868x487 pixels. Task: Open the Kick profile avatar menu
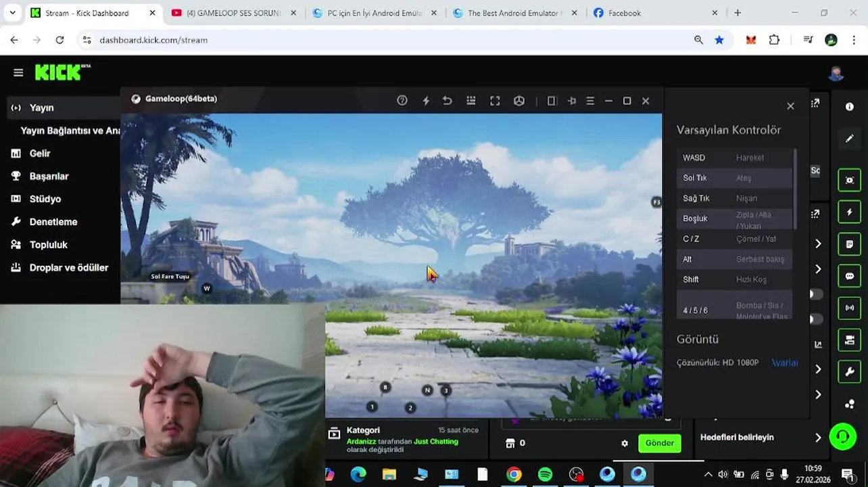(x=836, y=73)
